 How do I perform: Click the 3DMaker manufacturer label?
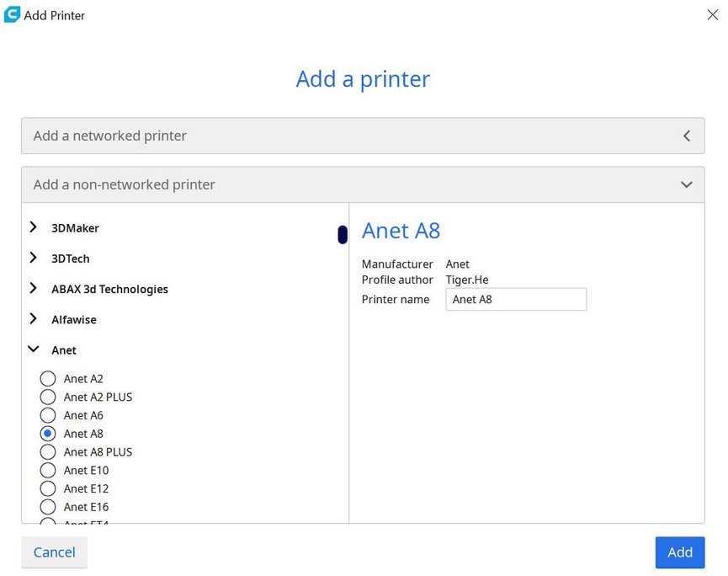(75, 228)
